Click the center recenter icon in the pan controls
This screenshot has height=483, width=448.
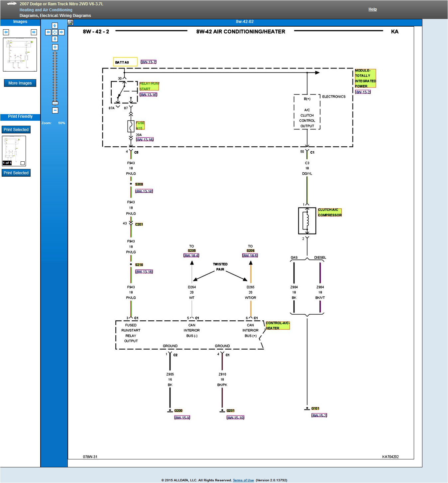point(55,32)
